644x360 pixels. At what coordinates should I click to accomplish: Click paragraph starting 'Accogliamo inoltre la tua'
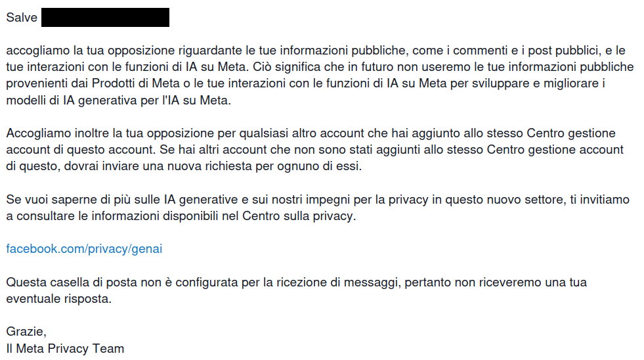pos(314,150)
